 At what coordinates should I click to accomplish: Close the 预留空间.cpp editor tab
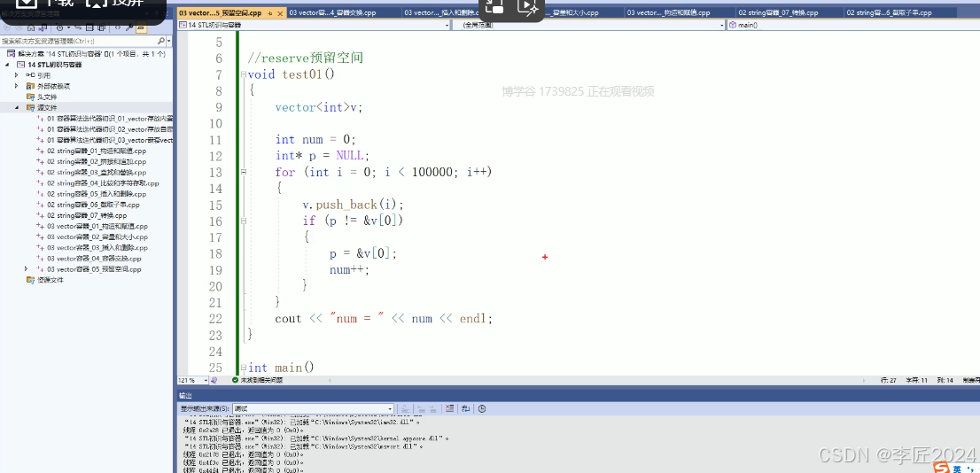click(x=279, y=13)
